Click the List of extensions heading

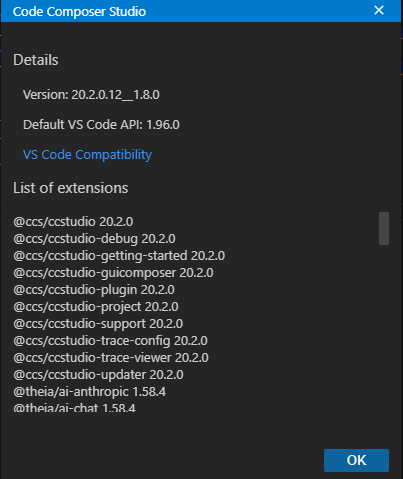click(x=71, y=188)
